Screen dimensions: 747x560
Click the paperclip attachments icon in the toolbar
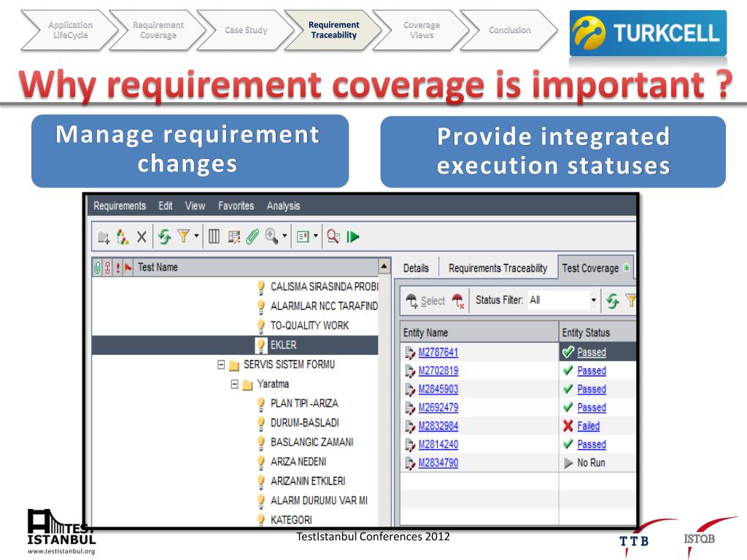point(252,236)
